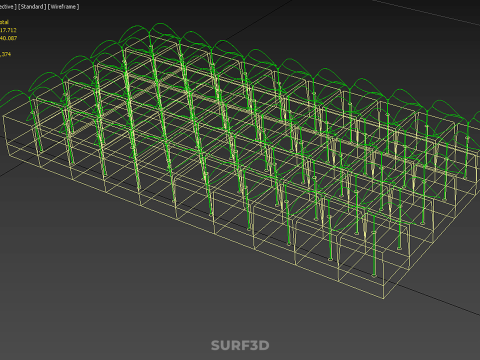480x360 pixels.
Task: Open the Perspective viewport view label
Action: tap(8, 7)
